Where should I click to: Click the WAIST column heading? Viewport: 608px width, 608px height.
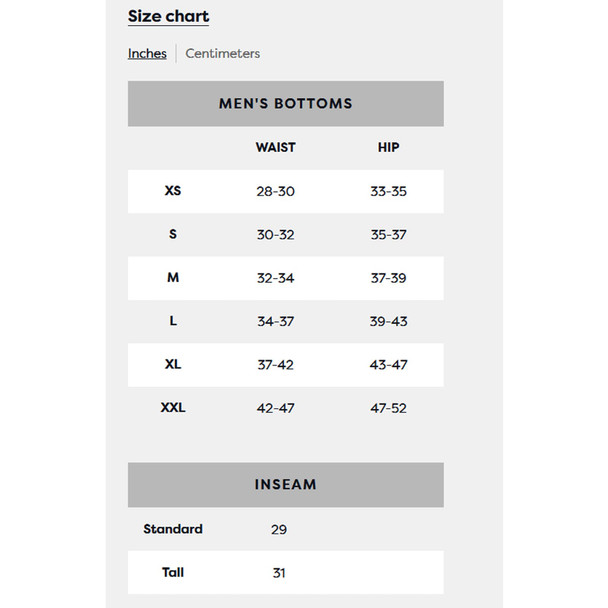[276, 147]
